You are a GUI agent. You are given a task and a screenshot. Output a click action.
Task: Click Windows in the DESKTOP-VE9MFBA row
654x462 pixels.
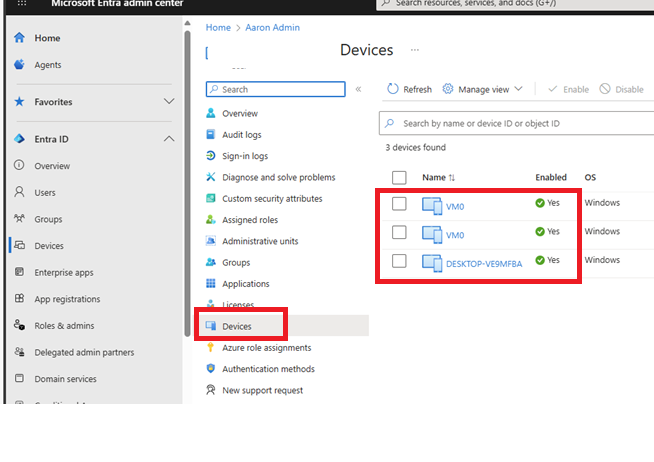602,260
